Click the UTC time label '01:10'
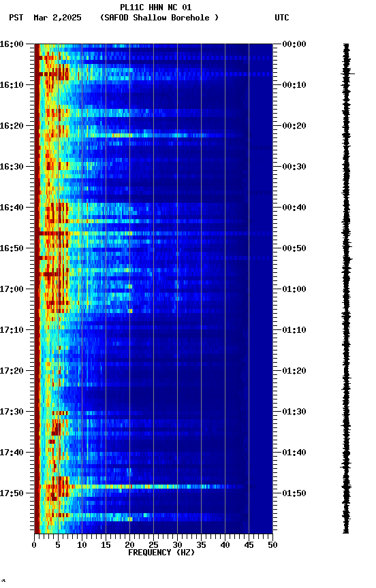This screenshot has height=588, width=376. click(x=294, y=330)
